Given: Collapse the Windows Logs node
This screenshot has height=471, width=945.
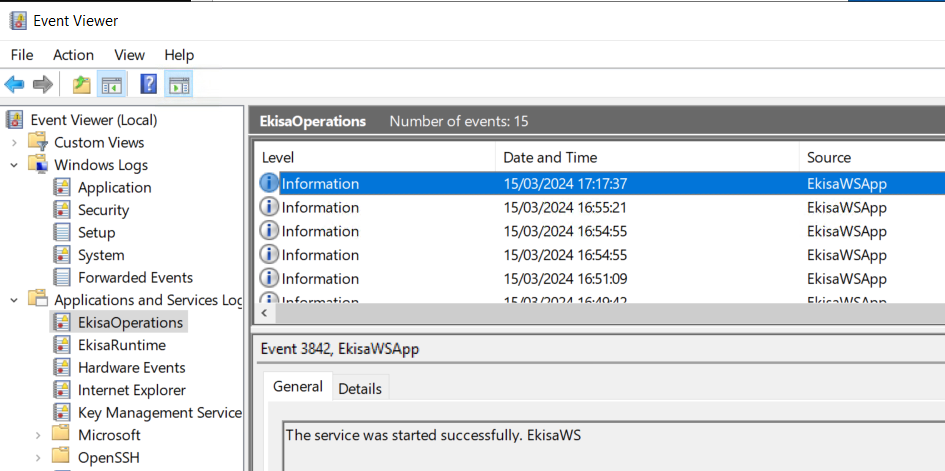Looking at the screenshot, I should [x=14, y=165].
